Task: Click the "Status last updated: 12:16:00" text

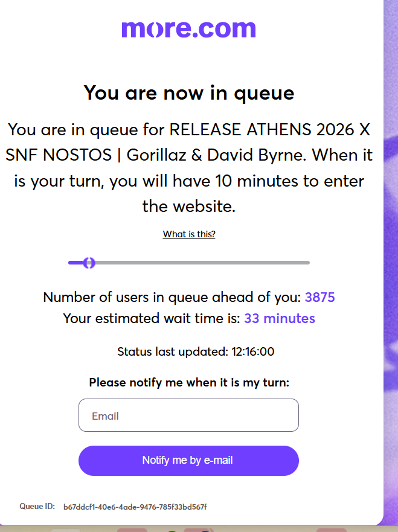Action: 196,351
